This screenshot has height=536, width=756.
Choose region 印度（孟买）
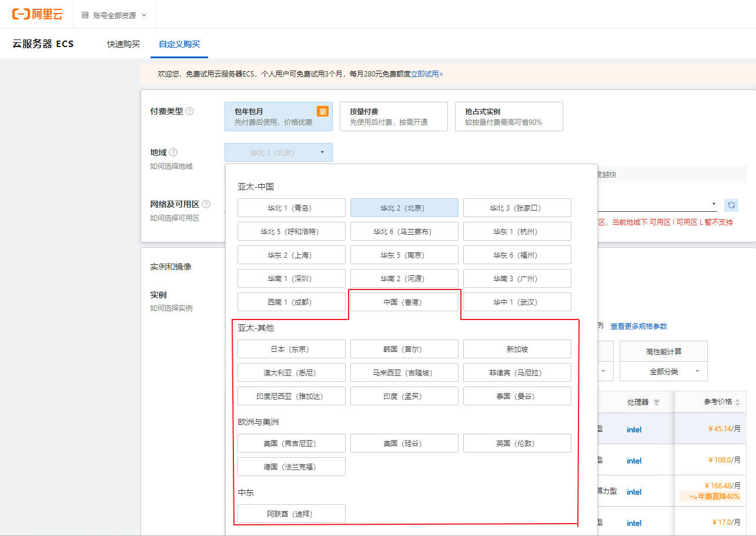pyautogui.click(x=404, y=396)
